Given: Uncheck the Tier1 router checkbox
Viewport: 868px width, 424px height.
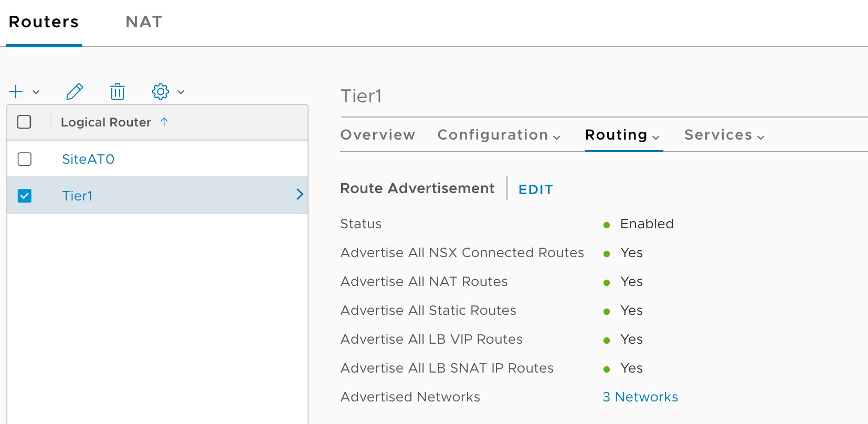Looking at the screenshot, I should (x=25, y=196).
